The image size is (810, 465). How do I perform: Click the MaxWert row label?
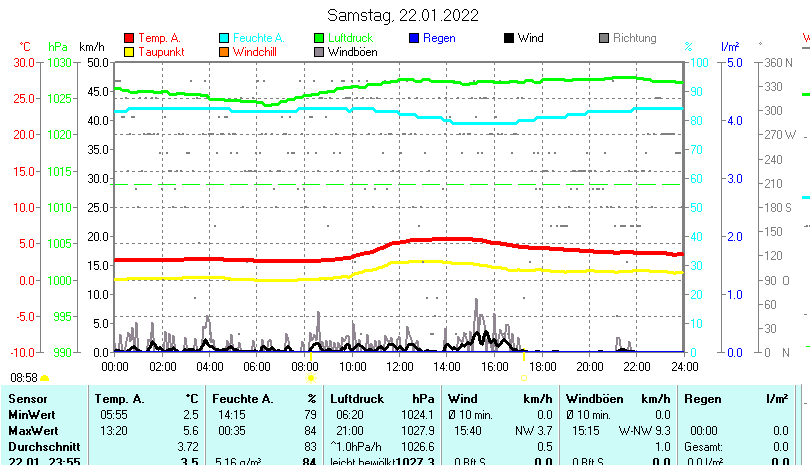(x=33, y=429)
